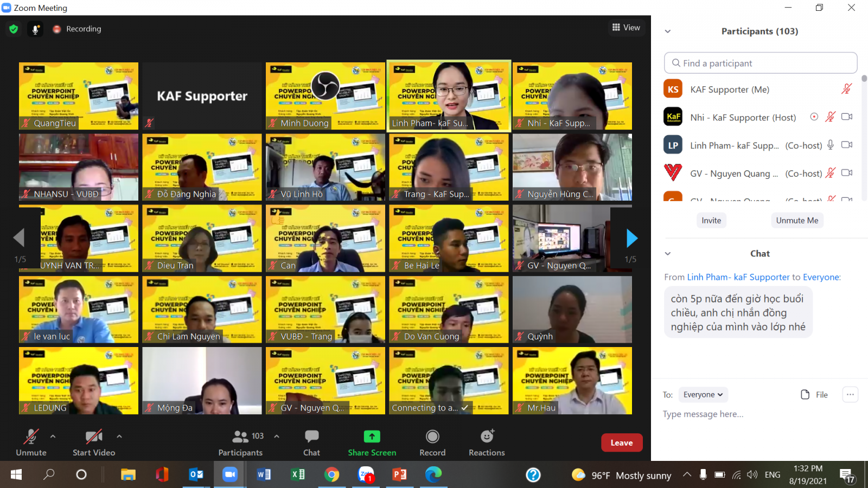The image size is (868, 488).
Task: Select Minh Duong's video tile
Action: click(x=325, y=96)
